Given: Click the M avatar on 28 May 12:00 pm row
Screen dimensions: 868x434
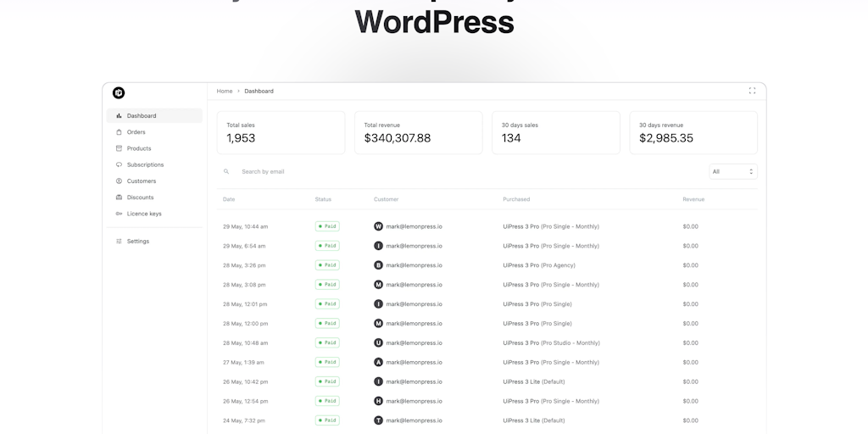Looking at the screenshot, I should [378, 323].
